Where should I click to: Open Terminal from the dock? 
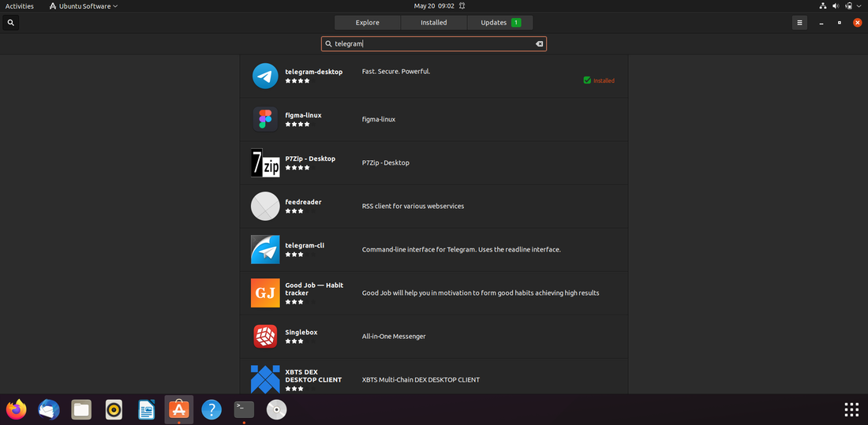click(244, 409)
